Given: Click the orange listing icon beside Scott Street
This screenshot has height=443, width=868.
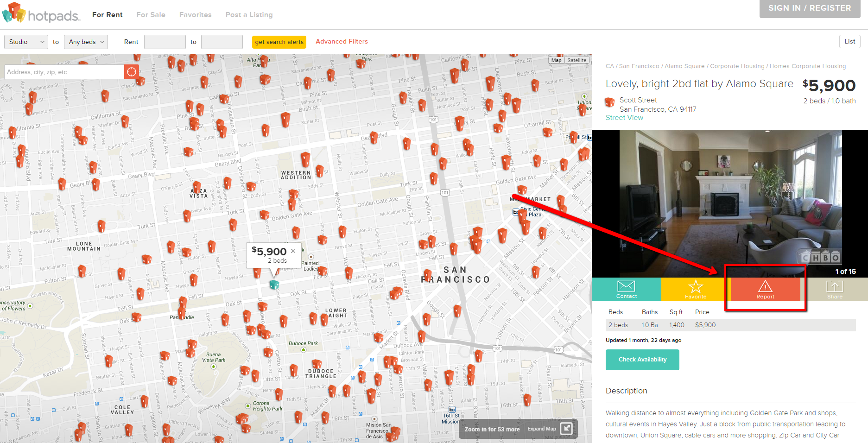Looking at the screenshot, I should (x=610, y=102).
